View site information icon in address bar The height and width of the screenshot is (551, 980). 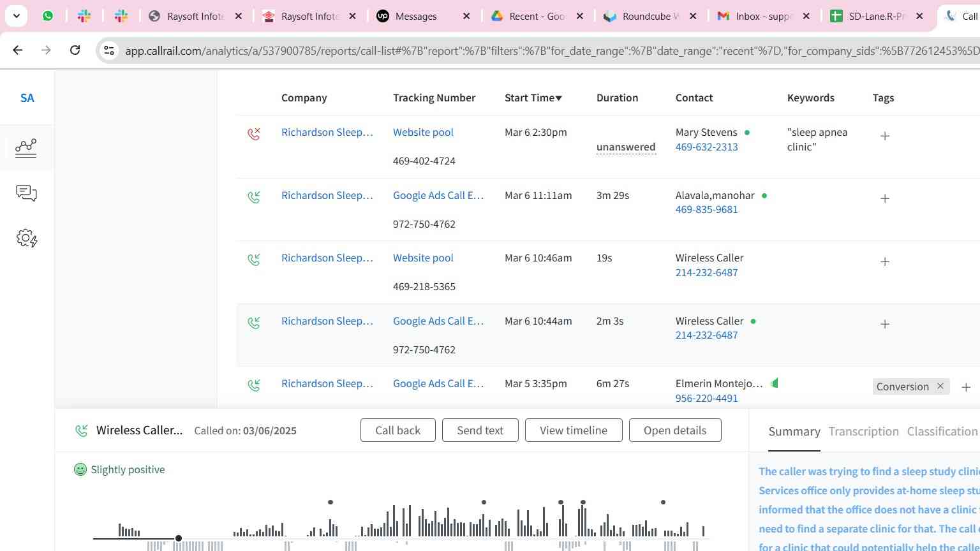[109, 50]
